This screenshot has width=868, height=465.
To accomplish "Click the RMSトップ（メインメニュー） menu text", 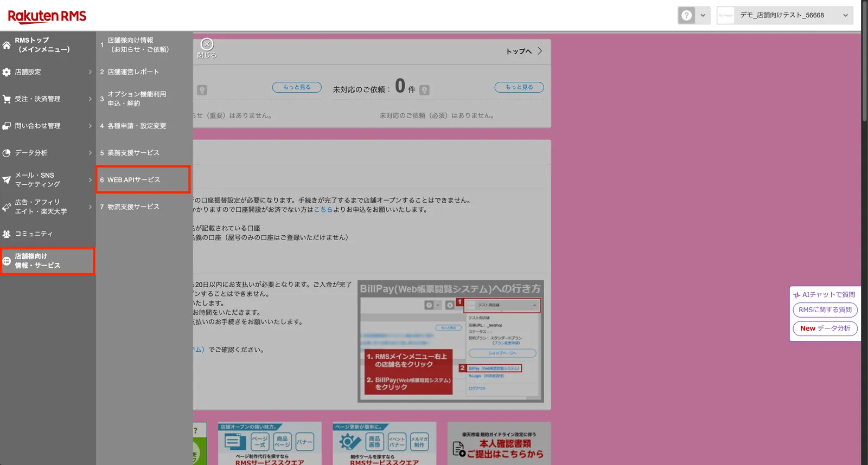I will point(42,45).
